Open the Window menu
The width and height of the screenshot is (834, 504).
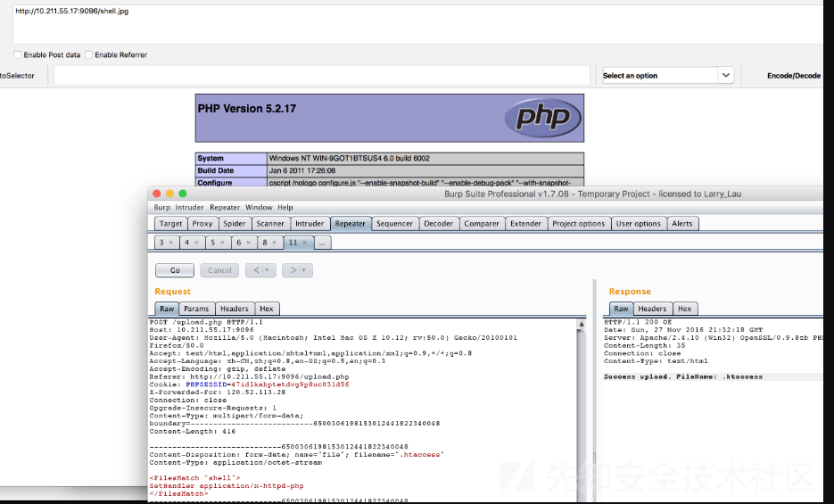point(259,207)
